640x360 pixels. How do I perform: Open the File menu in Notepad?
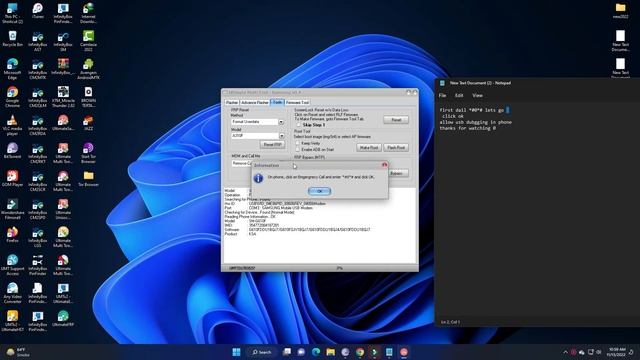(x=442, y=95)
